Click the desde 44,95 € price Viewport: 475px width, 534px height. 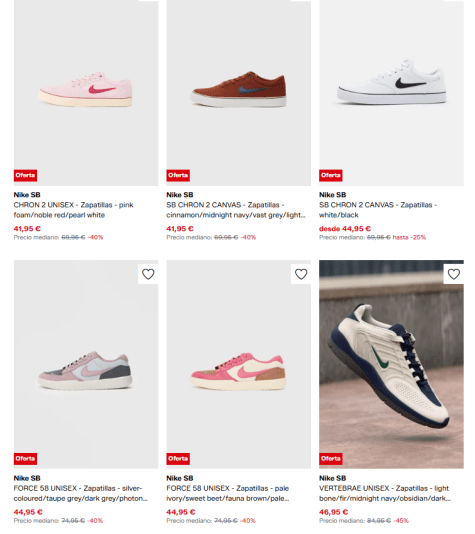click(x=345, y=229)
